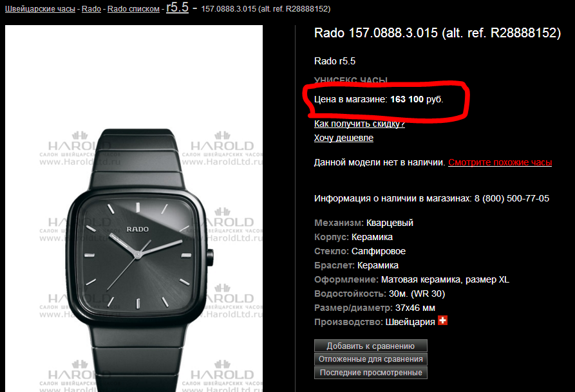Click the crown on the watch case side
575x392 pixels.
coord(210,257)
